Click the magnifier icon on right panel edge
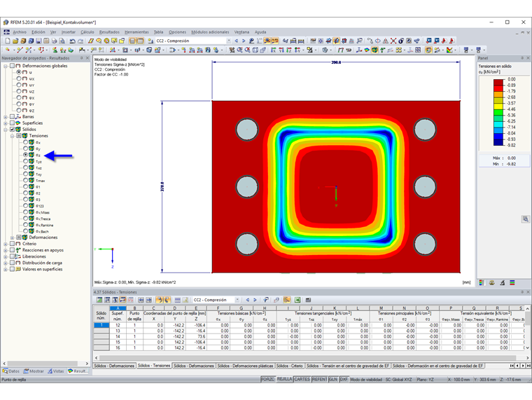The image size is (532, 400). point(526,219)
